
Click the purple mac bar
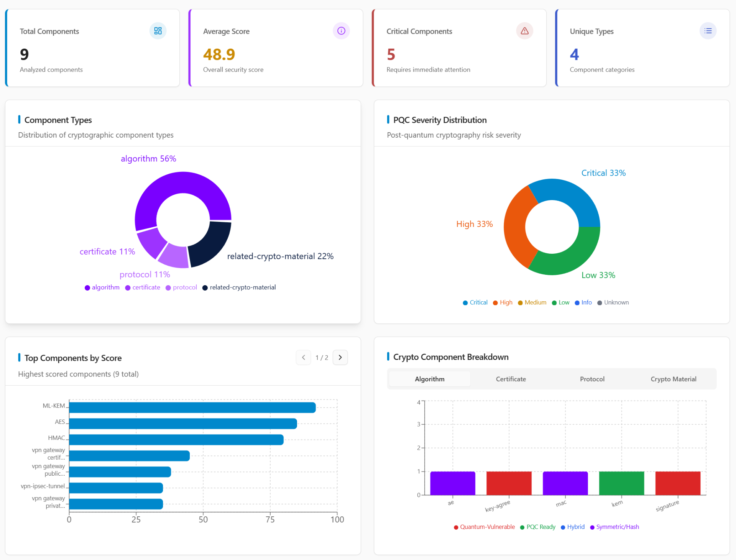pos(565,483)
